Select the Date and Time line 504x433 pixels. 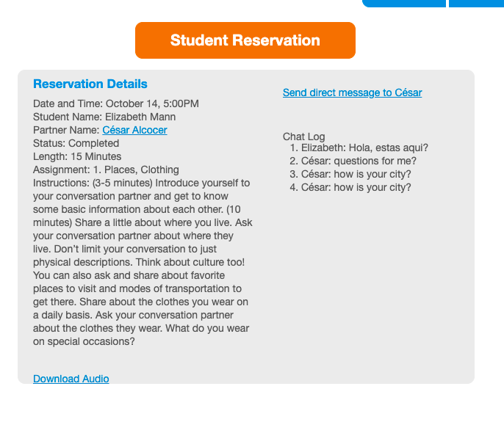click(116, 103)
